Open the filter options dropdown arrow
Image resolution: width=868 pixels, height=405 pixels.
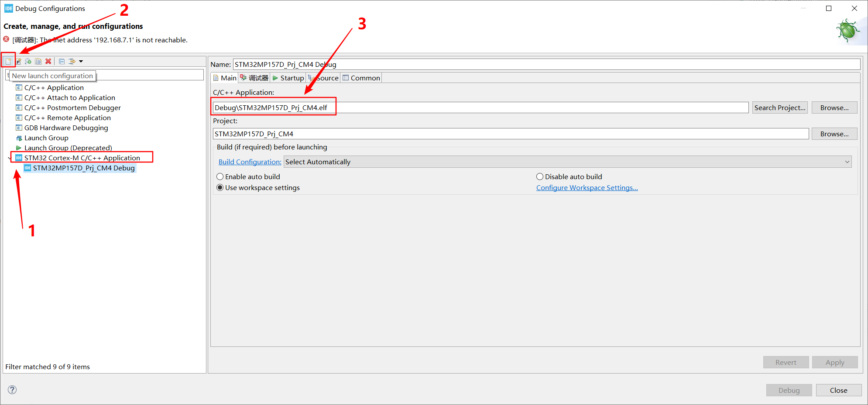coord(81,61)
